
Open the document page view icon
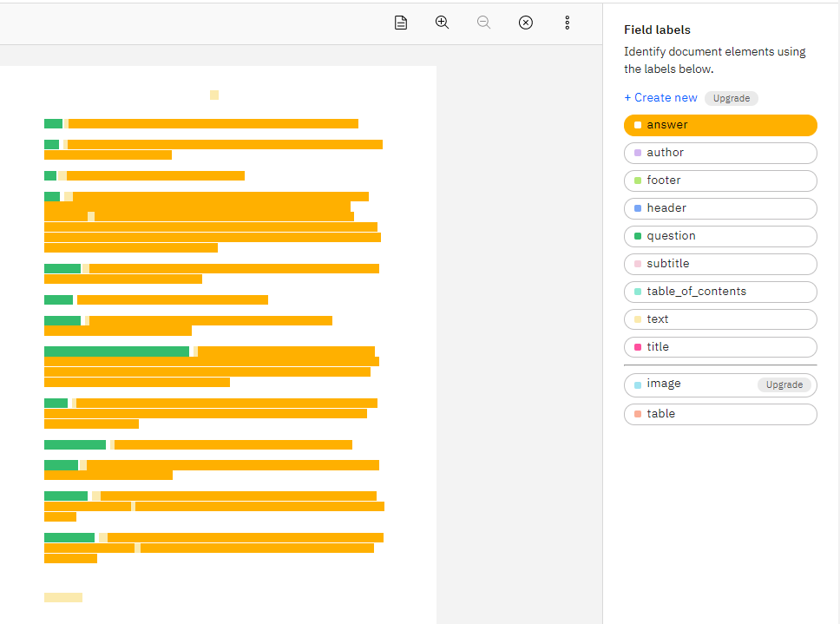401,23
